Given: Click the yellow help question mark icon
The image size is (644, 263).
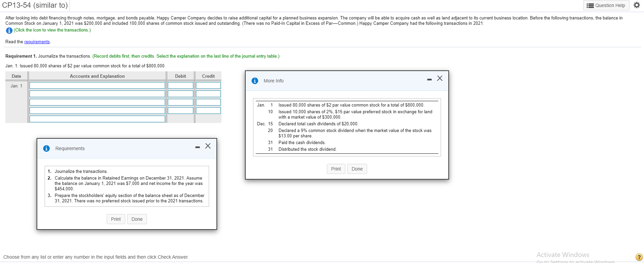Looking at the screenshot, I should [x=639, y=257].
